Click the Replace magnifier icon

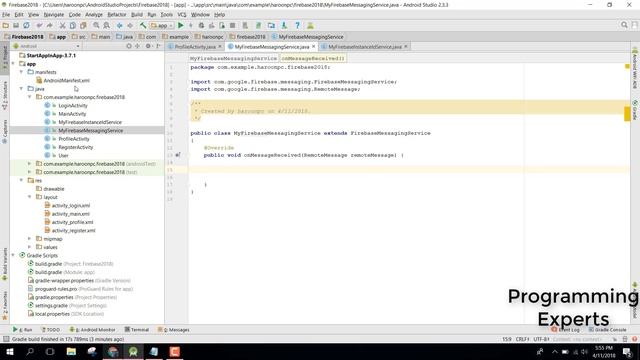click(x=107, y=25)
